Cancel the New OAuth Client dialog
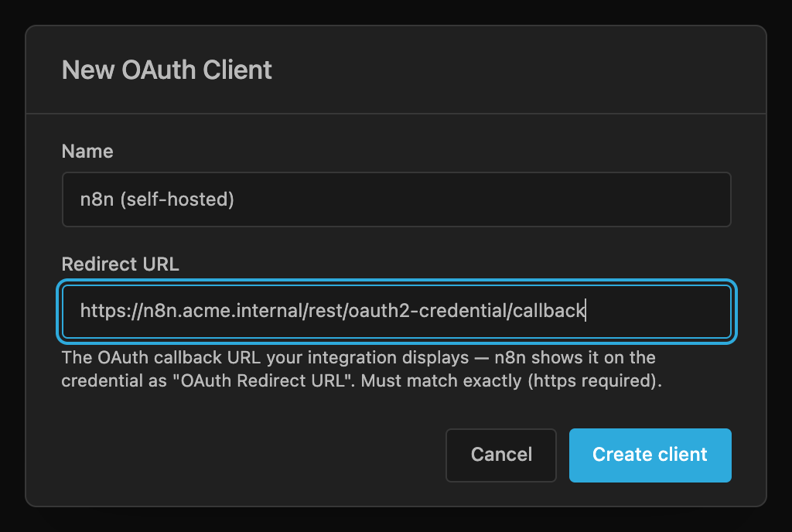 tap(501, 455)
